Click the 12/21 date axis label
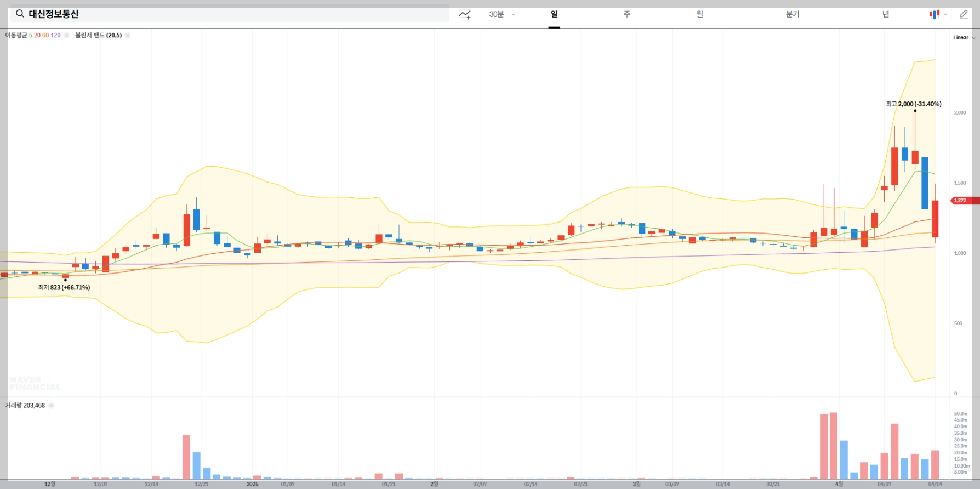980x489 pixels. coord(202,485)
